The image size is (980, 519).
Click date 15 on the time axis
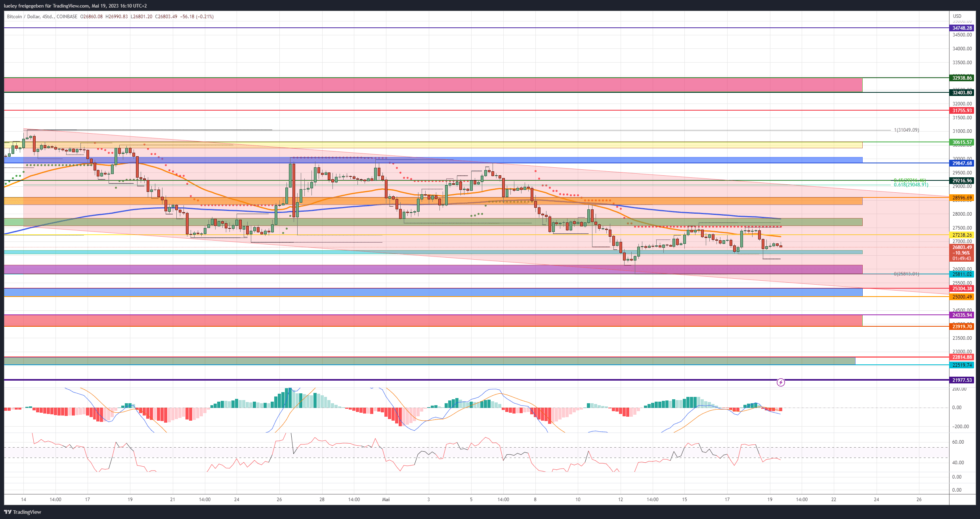pos(684,500)
